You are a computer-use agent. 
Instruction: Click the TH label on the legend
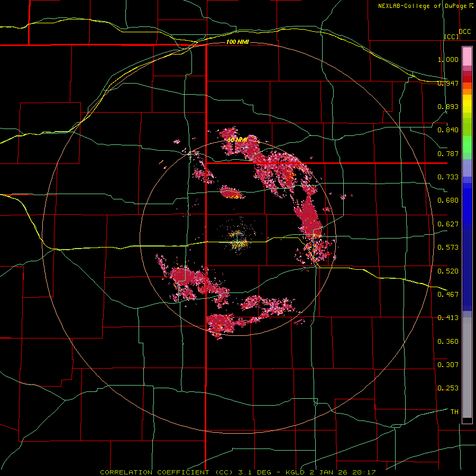tap(454, 412)
